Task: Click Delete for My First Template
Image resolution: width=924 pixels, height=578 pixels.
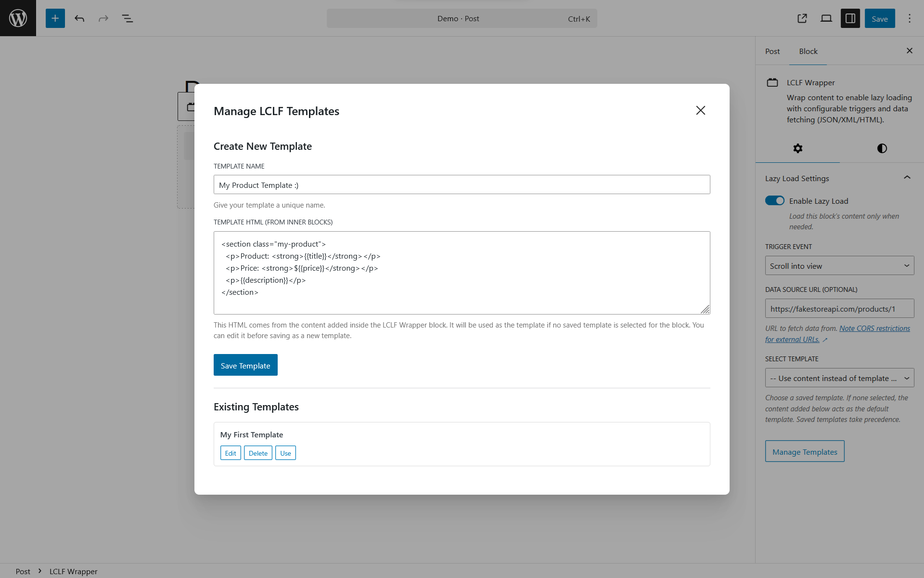Action: [x=258, y=453]
